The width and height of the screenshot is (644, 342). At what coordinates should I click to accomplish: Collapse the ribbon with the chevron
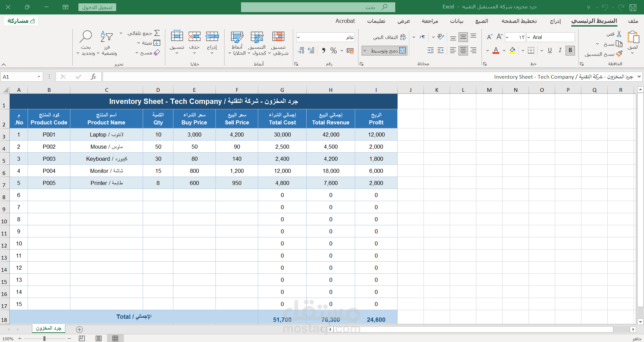(x=4, y=64)
